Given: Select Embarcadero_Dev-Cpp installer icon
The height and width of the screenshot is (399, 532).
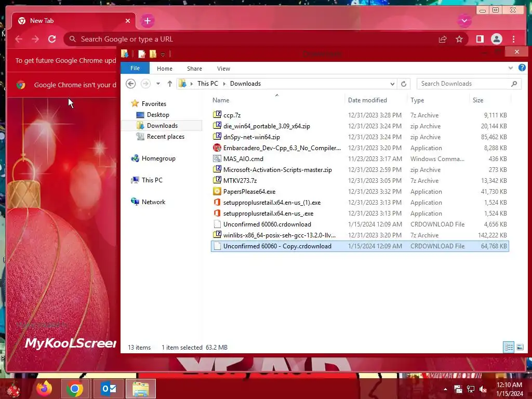Looking at the screenshot, I should click(x=217, y=148).
